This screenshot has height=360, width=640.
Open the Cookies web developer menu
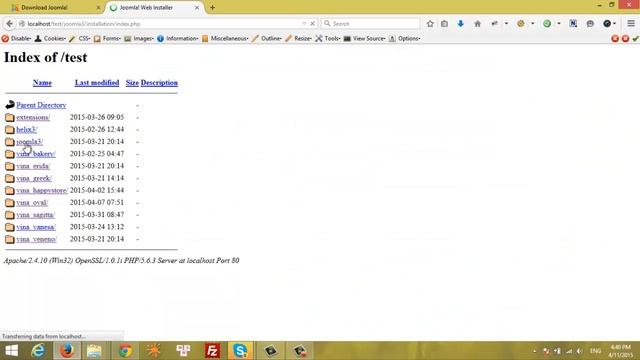(50, 38)
